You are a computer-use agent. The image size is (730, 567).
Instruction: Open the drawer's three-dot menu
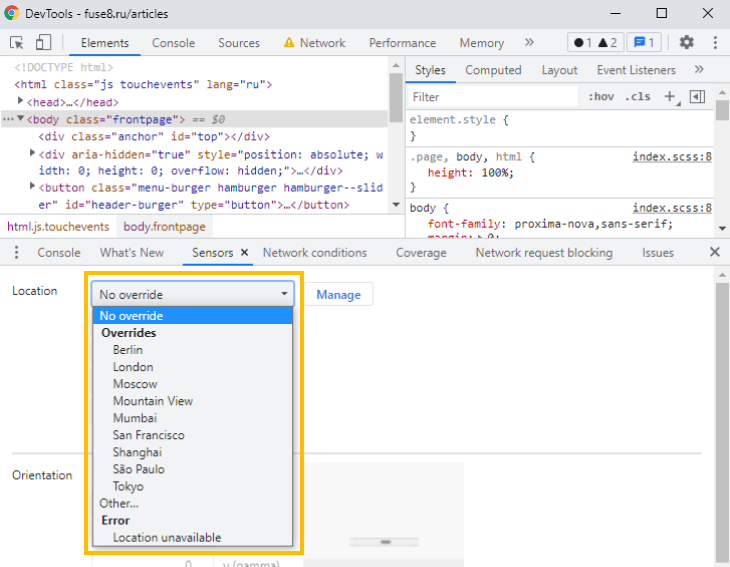(x=17, y=253)
